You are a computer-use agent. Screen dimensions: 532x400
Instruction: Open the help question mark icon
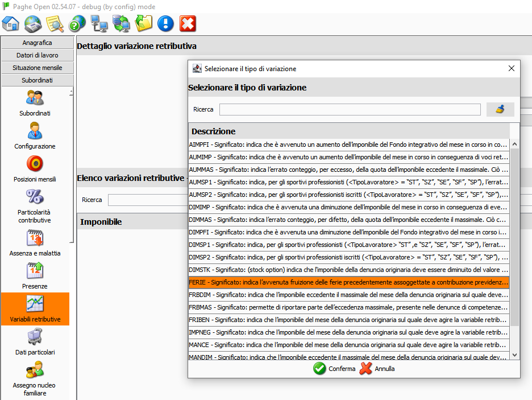(77, 24)
